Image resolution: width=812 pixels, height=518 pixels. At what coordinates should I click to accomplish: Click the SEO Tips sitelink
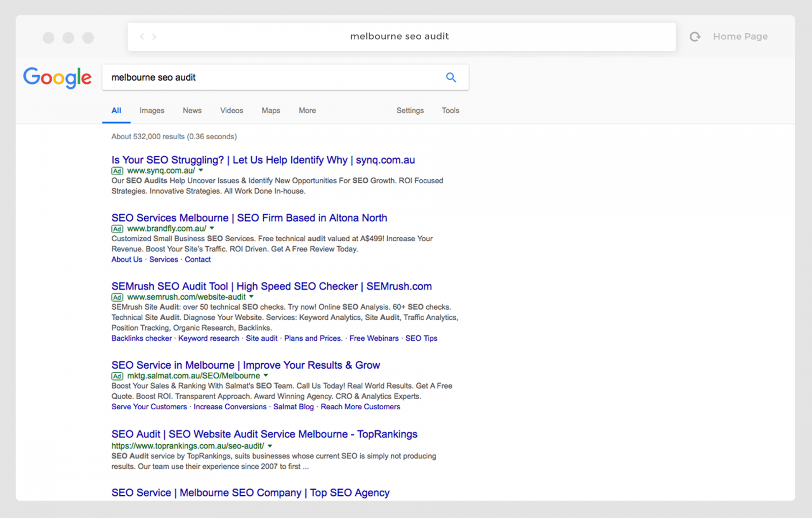coord(421,338)
